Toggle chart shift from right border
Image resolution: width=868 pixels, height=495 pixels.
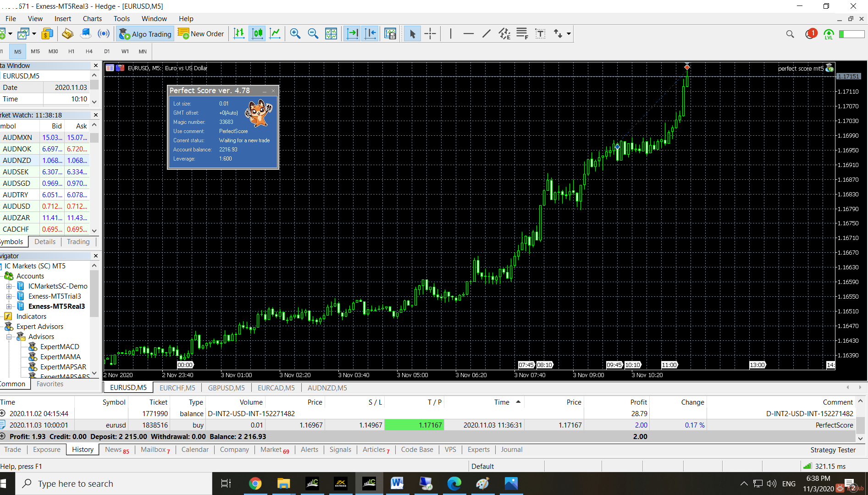tap(370, 33)
